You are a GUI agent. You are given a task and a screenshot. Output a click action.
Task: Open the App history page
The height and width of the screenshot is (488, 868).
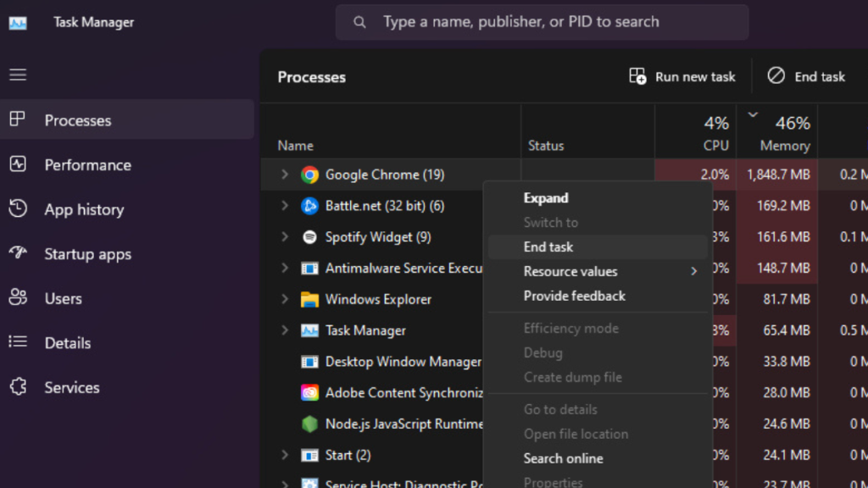[127, 209]
